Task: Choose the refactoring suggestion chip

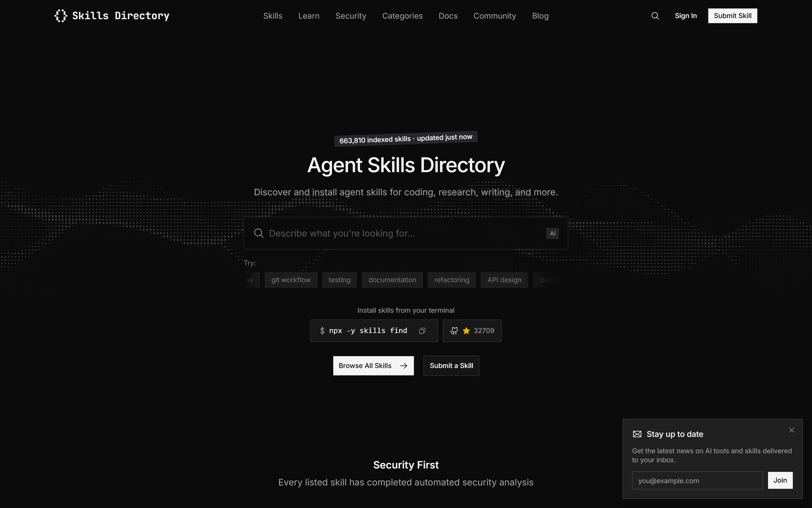Action: coord(452,280)
